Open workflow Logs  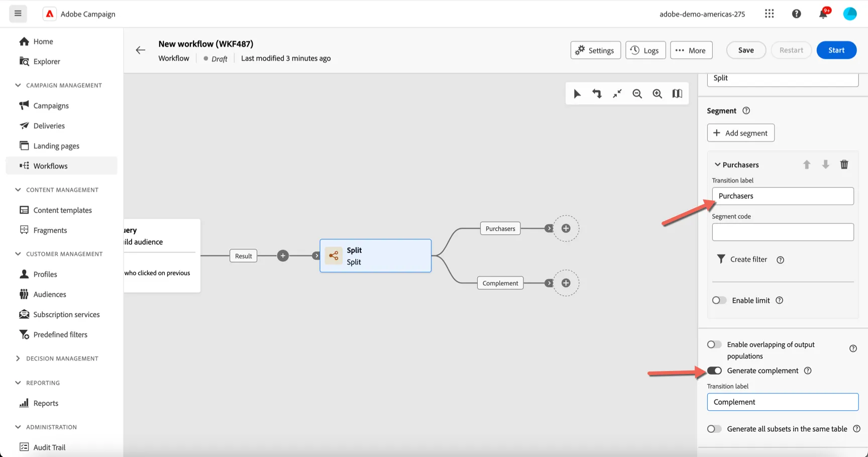point(645,50)
